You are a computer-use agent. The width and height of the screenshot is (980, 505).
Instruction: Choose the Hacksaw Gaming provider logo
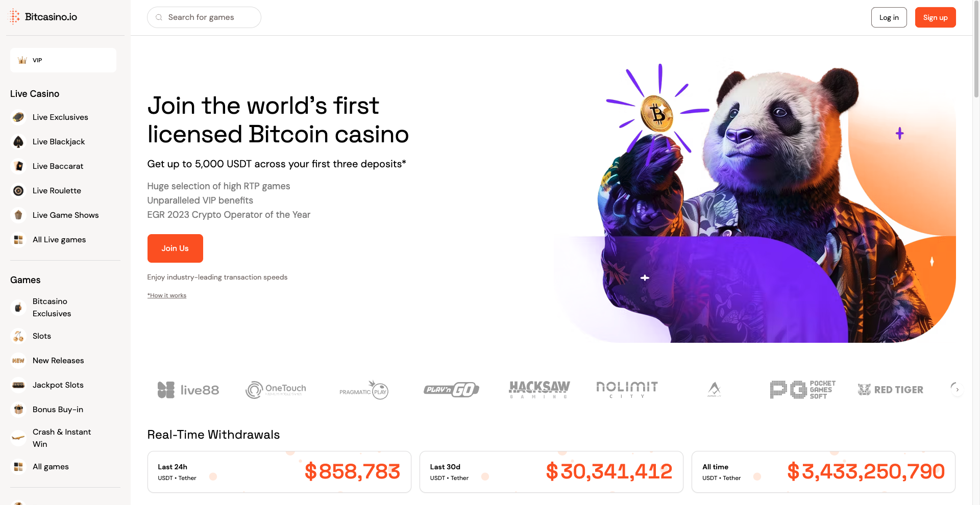coord(539,390)
